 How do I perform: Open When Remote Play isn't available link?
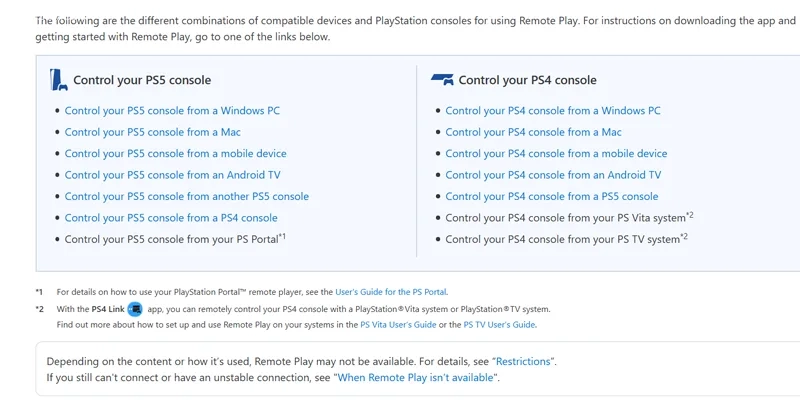(x=416, y=377)
